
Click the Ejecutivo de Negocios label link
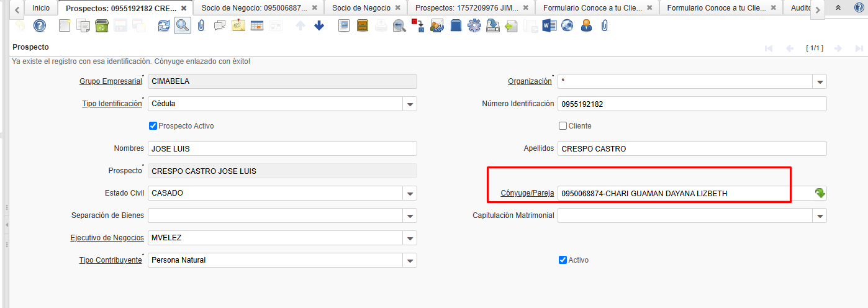tap(107, 238)
